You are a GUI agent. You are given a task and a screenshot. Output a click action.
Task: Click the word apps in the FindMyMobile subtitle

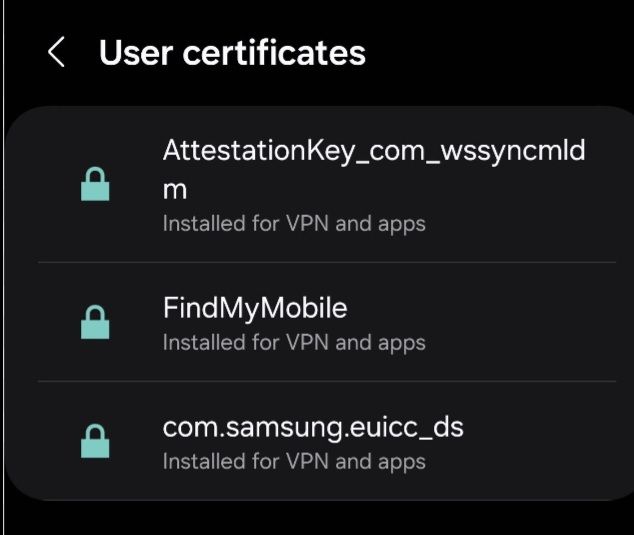click(402, 344)
